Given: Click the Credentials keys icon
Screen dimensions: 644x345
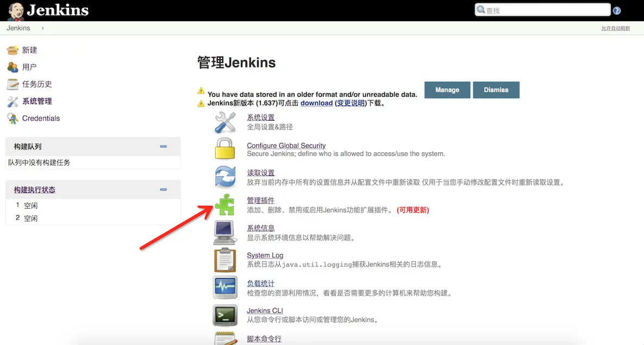Looking at the screenshot, I should coord(12,118).
